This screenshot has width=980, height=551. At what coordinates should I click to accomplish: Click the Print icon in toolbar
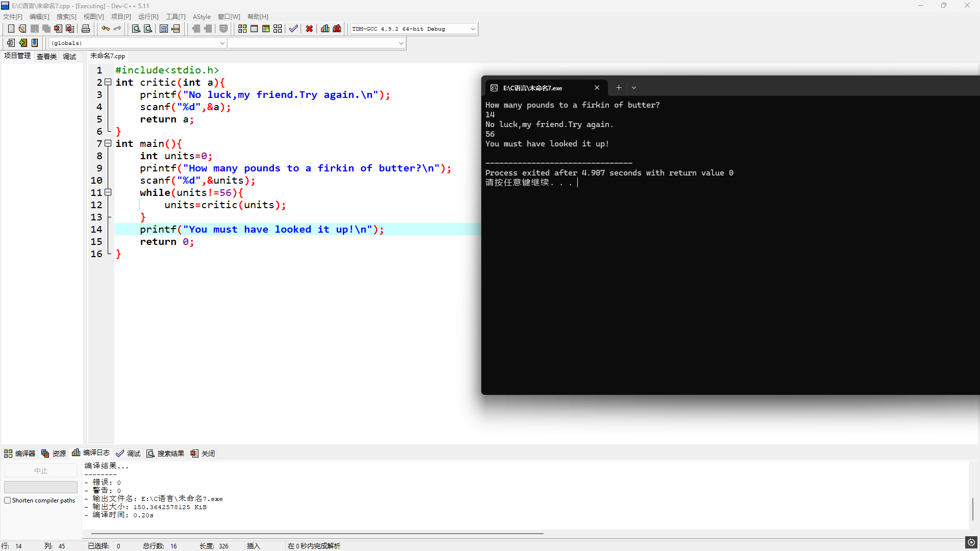point(86,29)
